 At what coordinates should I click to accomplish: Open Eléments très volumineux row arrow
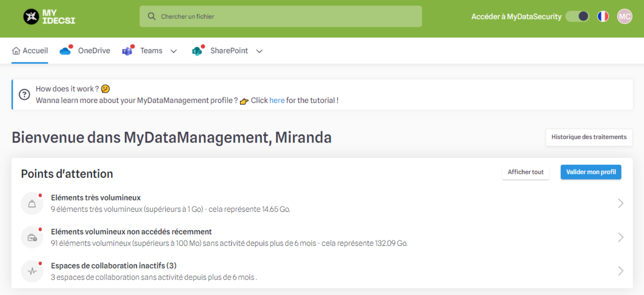click(x=620, y=204)
